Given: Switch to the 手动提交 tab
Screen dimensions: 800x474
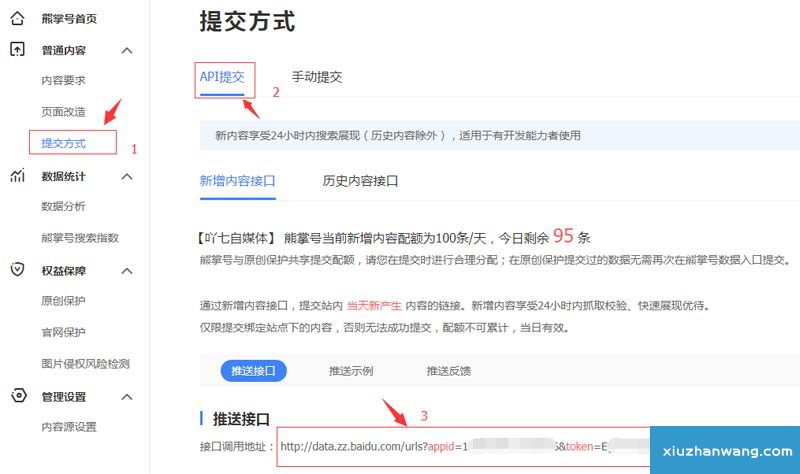Looking at the screenshot, I should (x=316, y=77).
